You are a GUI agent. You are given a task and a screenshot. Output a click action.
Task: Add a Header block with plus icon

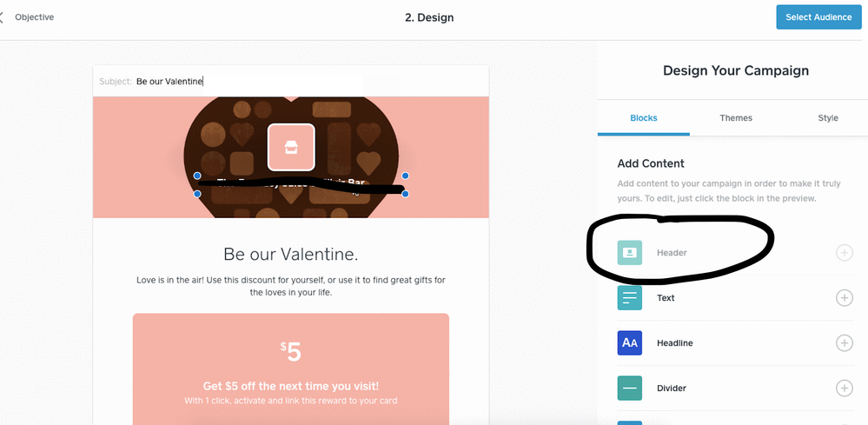coord(844,253)
